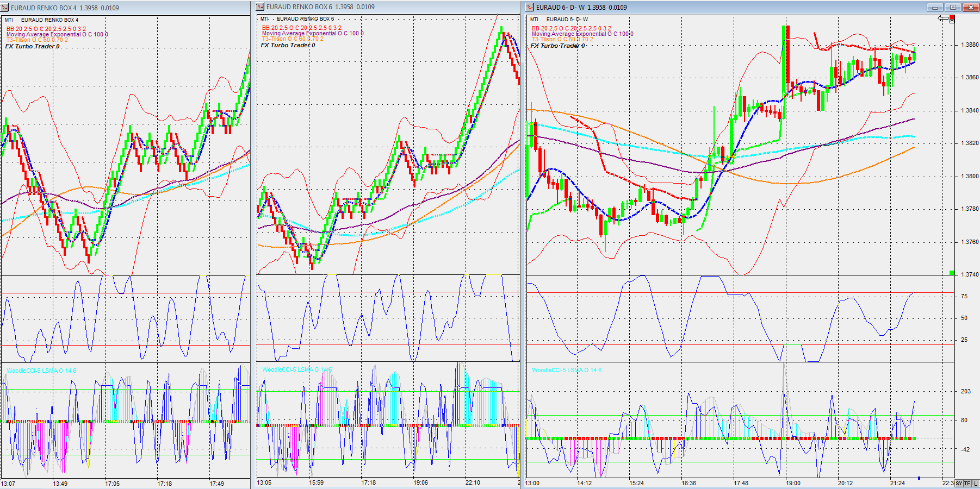Click the 1.3740 price on the right axis
The image size is (980, 489).
point(970,274)
